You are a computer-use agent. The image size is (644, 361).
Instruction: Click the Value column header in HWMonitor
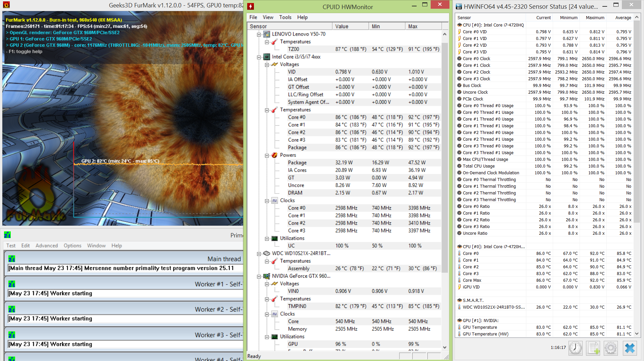(x=351, y=26)
